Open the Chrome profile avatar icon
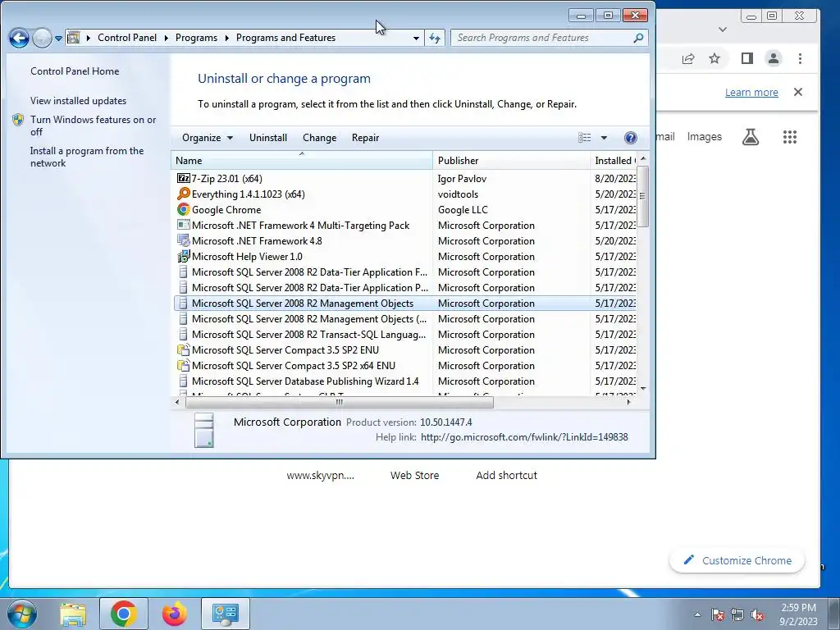Image resolution: width=840 pixels, height=630 pixels. (x=773, y=58)
